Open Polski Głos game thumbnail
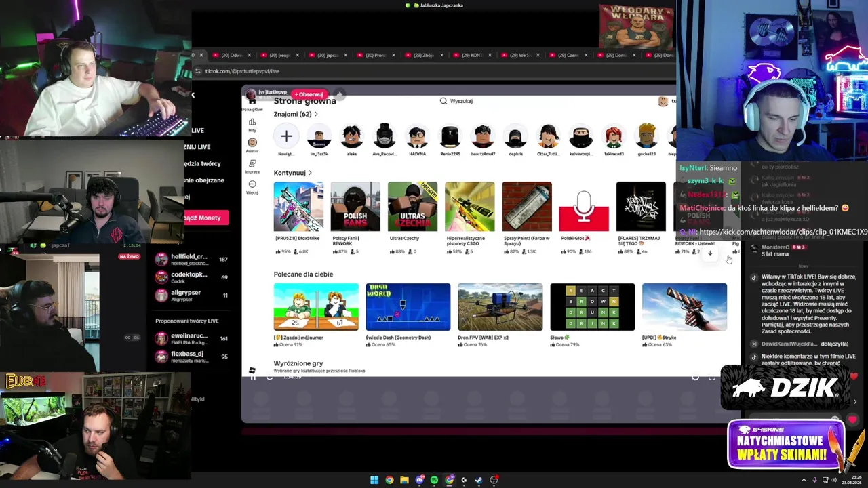This screenshot has width=868, height=488. tap(584, 207)
